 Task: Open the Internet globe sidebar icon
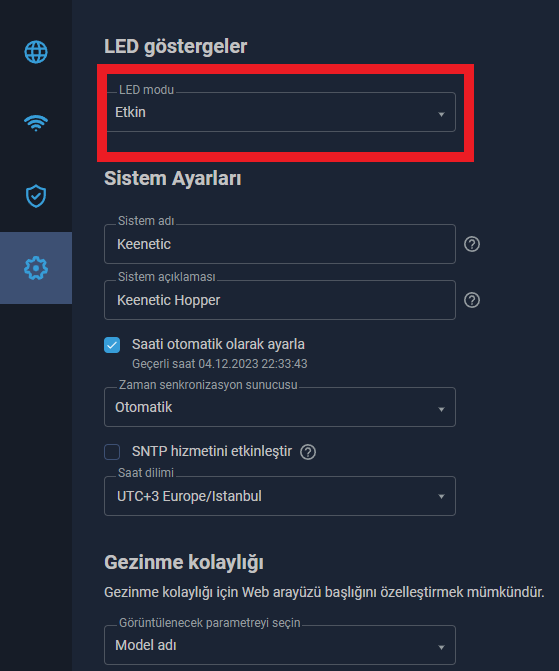[x=36, y=52]
